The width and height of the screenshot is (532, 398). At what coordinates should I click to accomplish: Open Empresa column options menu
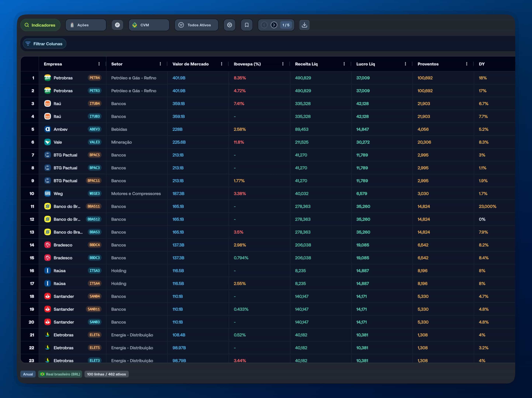[99, 64]
